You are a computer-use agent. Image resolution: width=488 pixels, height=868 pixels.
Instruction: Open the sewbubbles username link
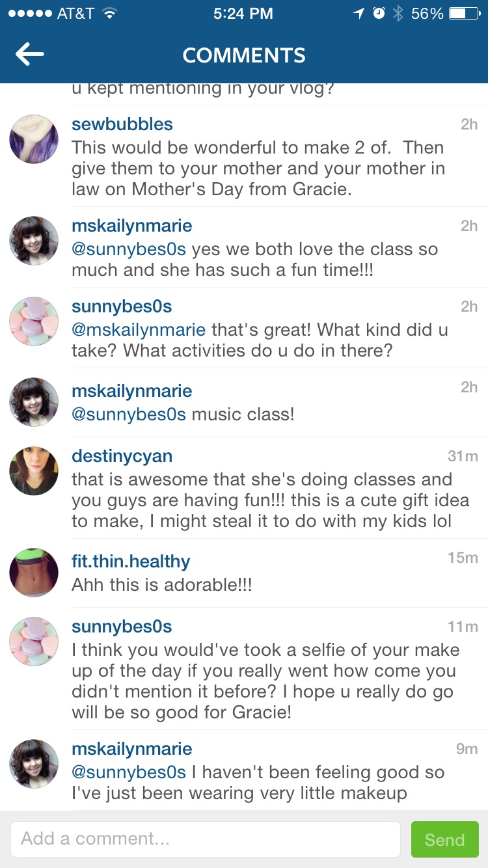coord(122,124)
